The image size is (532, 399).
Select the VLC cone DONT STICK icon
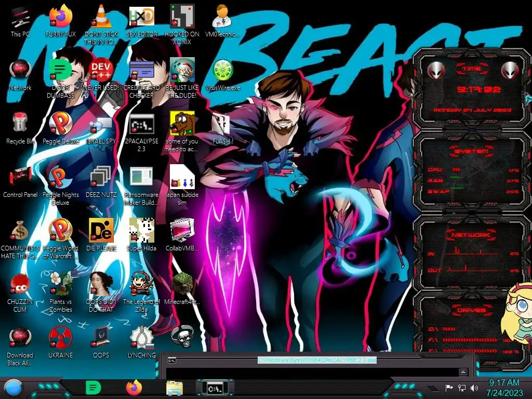(101, 24)
